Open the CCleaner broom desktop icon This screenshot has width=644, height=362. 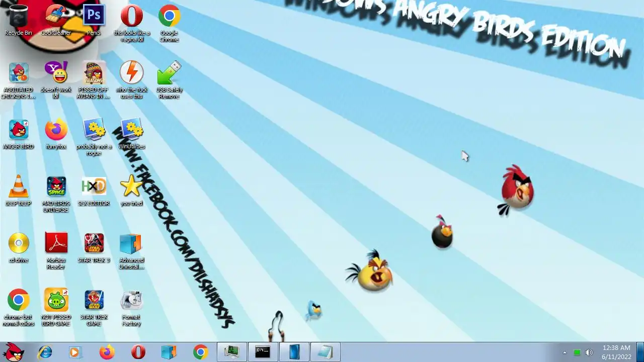point(56,21)
